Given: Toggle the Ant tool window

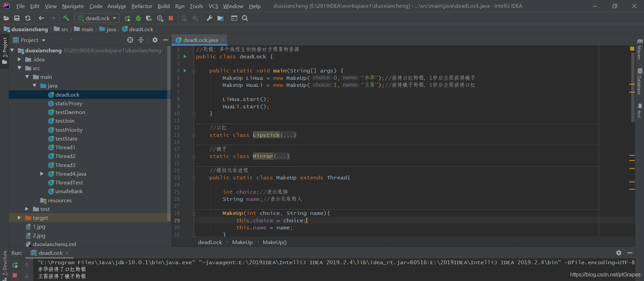Looking at the screenshot, I should pos(640,110).
